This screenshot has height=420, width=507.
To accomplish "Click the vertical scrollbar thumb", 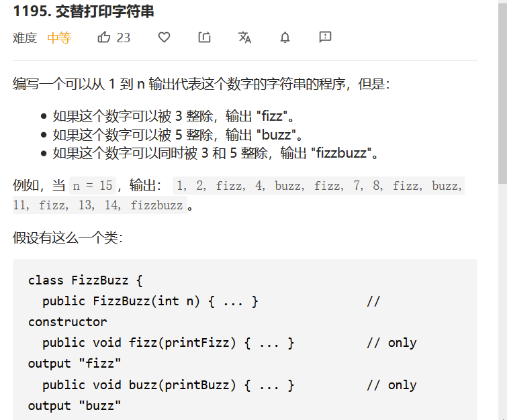I will 502,94.
